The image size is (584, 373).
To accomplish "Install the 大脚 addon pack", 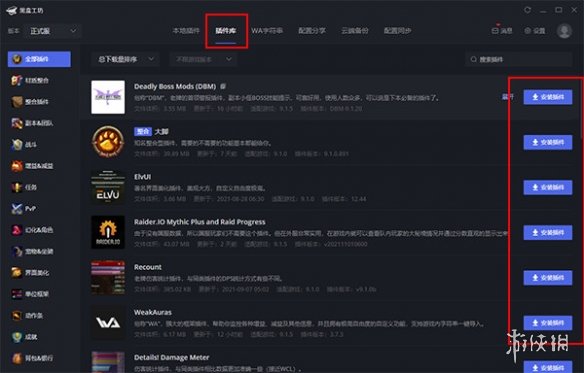I will pos(548,142).
